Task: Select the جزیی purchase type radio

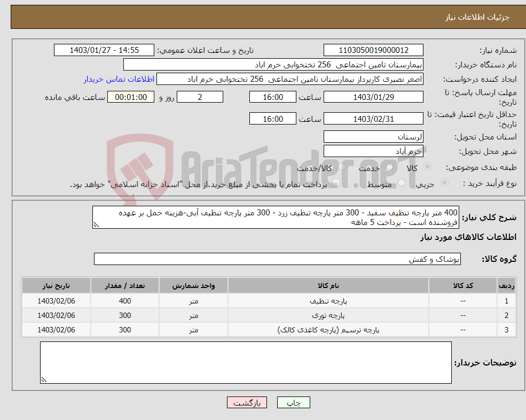Action: point(444,182)
